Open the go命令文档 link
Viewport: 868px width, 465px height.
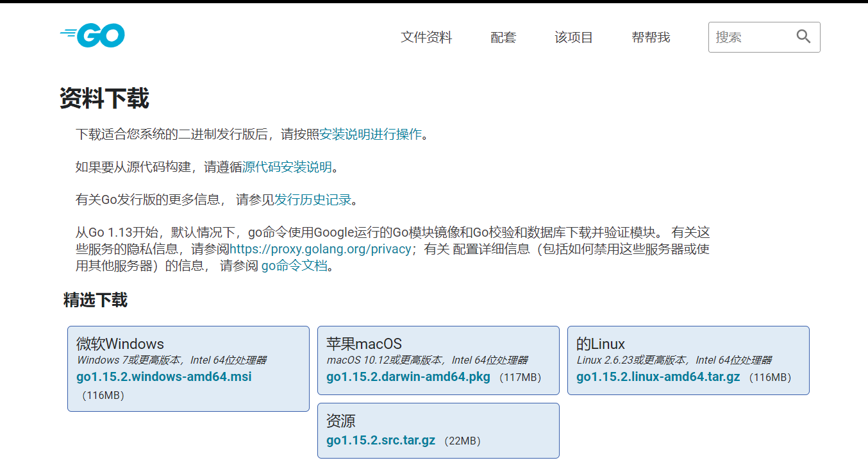[294, 266]
